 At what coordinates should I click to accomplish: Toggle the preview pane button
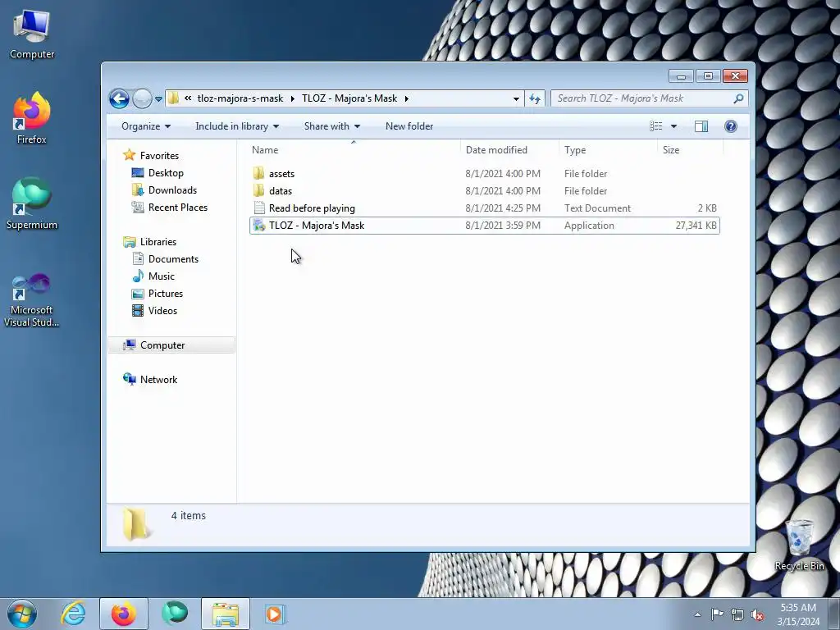(x=701, y=126)
